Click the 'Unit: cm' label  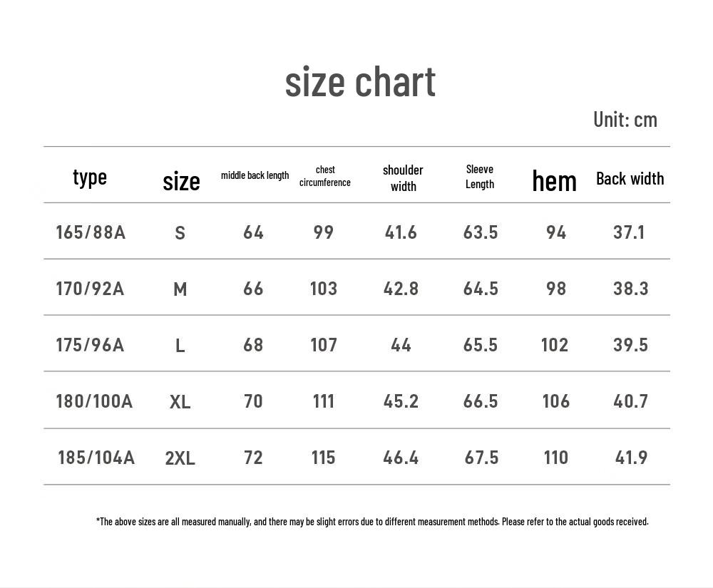625,120
